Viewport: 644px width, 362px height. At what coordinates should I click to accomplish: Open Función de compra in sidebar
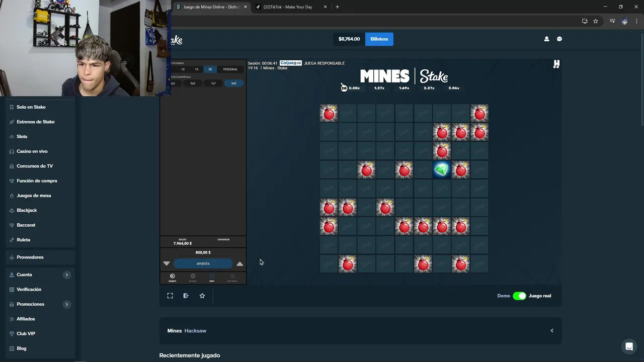(37, 180)
